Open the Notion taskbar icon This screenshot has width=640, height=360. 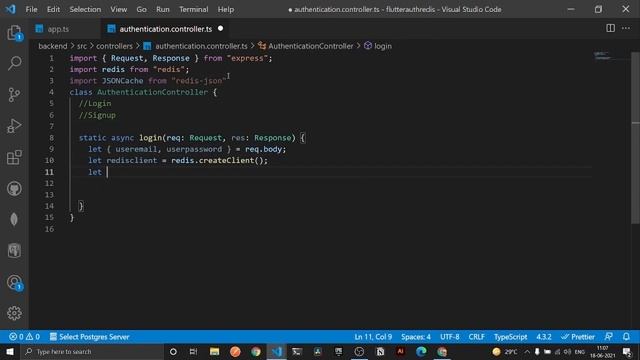pyautogui.click(x=380, y=351)
